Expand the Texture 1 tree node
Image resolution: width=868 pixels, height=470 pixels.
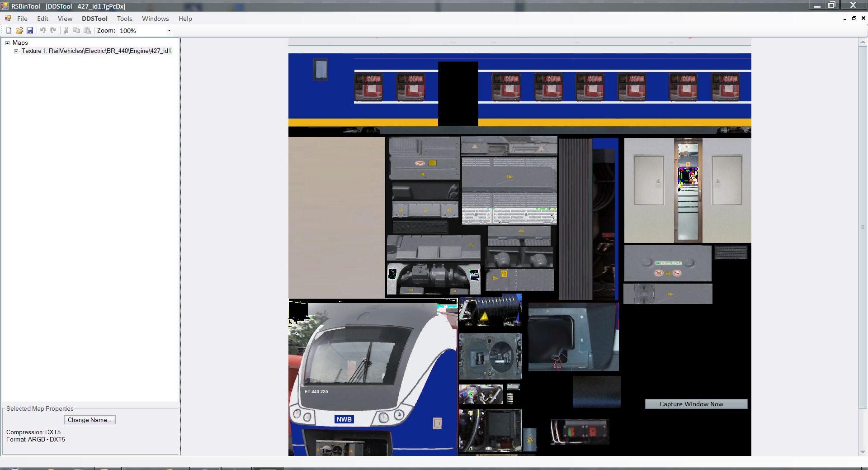pyautogui.click(x=16, y=51)
